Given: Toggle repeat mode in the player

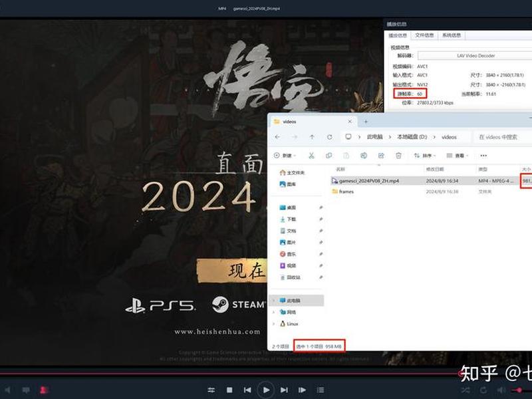Looking at the screenshot, I should (x=483, y=390).
